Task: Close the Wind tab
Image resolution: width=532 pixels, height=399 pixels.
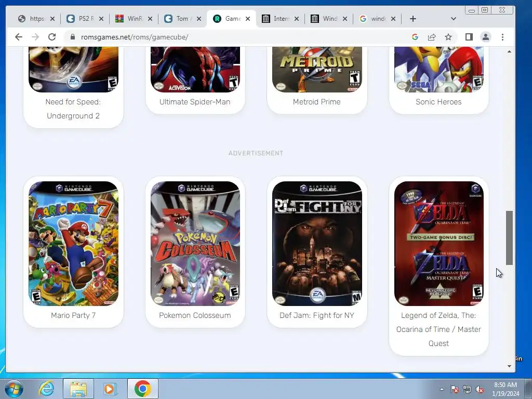Action: click(x=345, y=19)
